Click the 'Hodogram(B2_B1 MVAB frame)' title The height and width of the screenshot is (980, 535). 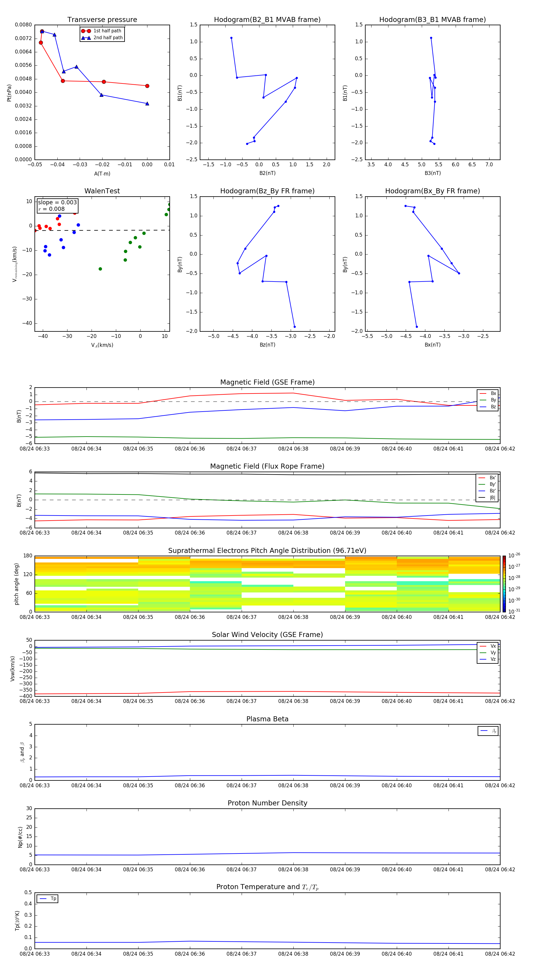pos(267,20)
